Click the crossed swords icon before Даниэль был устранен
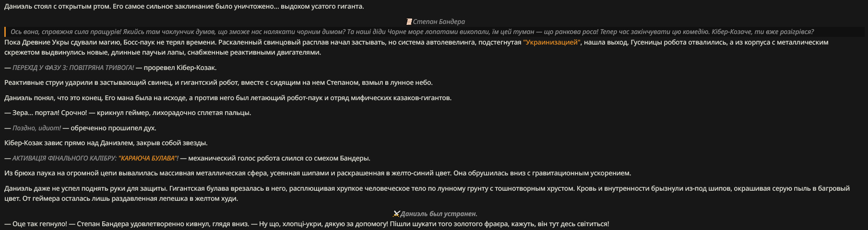Viewport: 868px width, 230px height. [x=396, y=214]
